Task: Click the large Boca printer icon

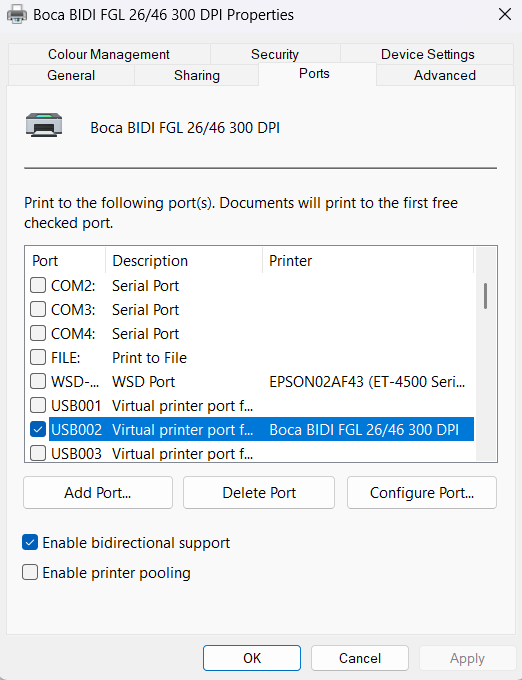Action: tap(44, 124)
